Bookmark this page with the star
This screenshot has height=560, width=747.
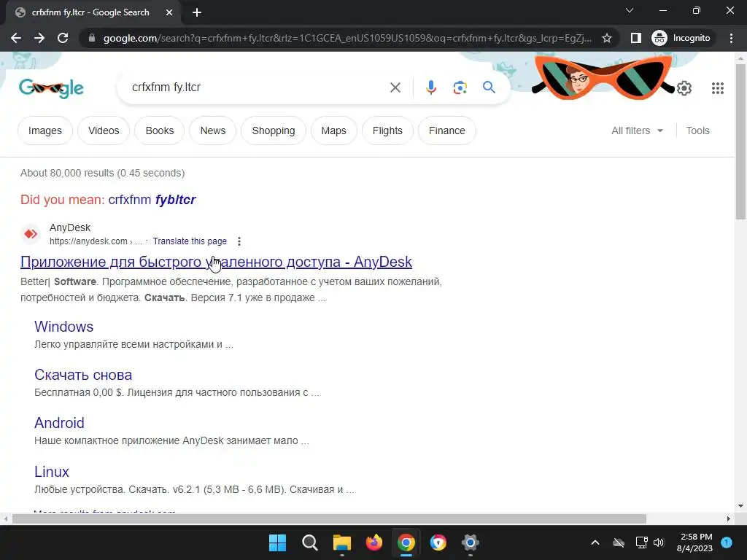(606, 38)
